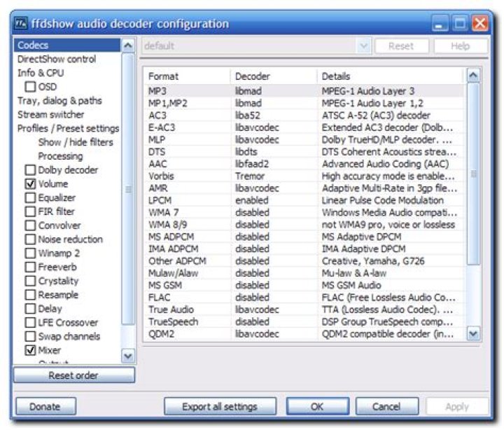Confirm settings with the OK button
The image size is (504, 430).
pos(317,406)
